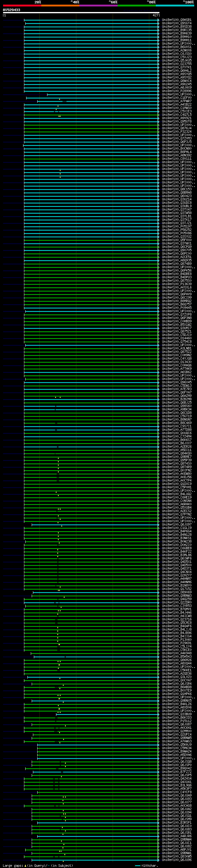This screenshot has width=197, height=868.
Task: Select UniRef100_Q3TX47 entry
Action: [x=176, y=210]
